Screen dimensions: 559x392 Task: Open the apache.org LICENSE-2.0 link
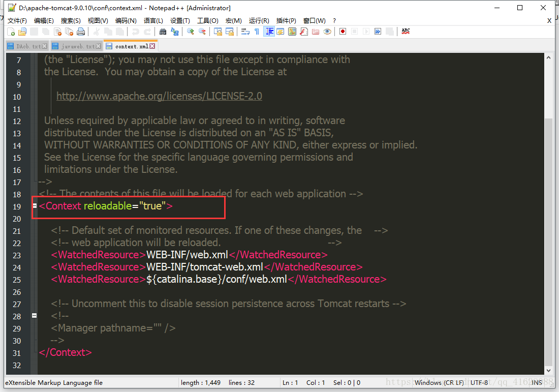coord(160,96)
